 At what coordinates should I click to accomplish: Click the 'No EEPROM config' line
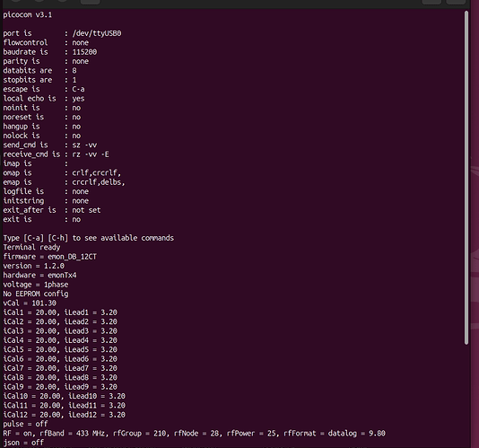point(36,294)
